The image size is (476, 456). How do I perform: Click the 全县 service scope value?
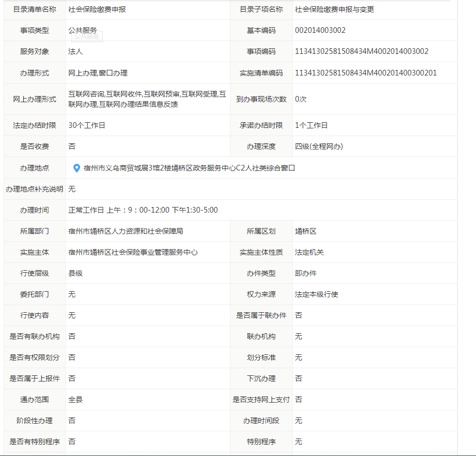tap(75, 400)
